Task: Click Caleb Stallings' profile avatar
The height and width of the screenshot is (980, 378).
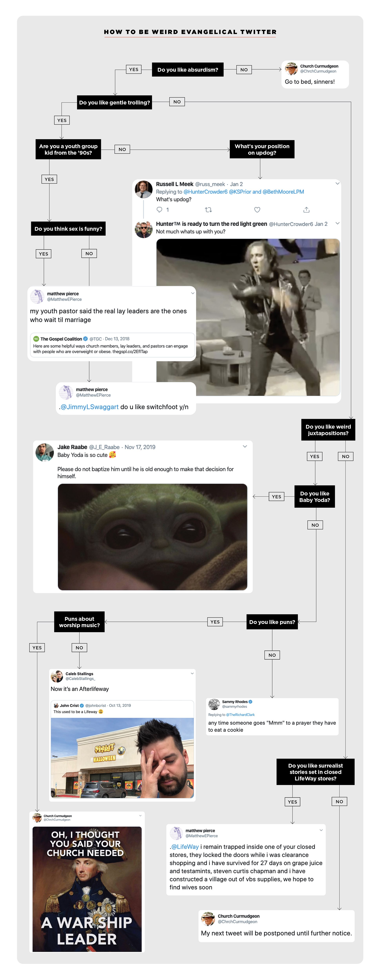Action: [x=57, y=676]
